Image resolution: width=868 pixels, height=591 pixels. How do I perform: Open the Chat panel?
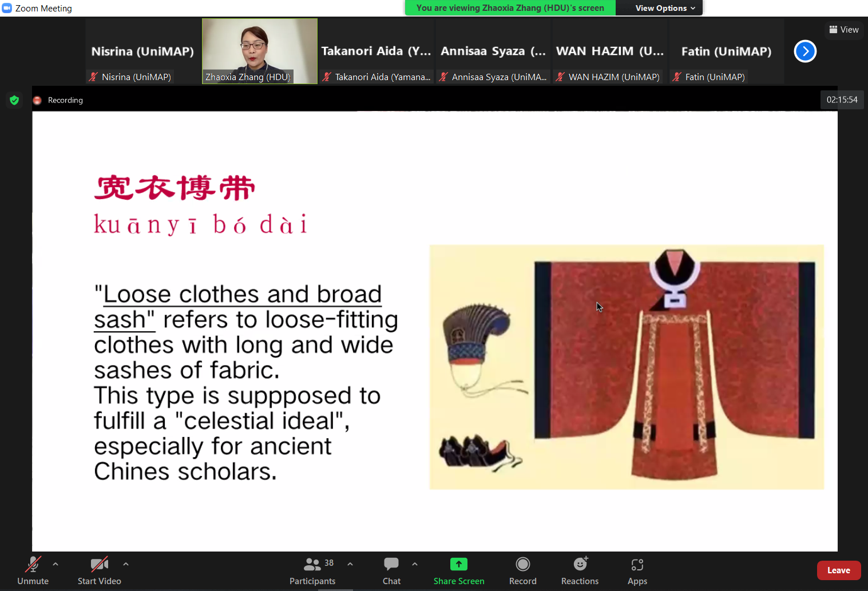[391, 565]
